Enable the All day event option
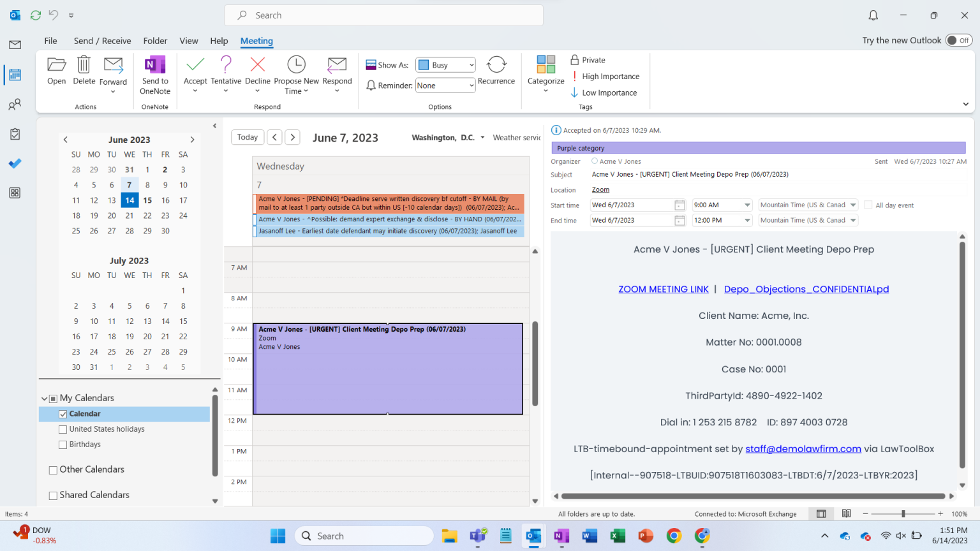The image size is (980, 551). click(868, 204)
